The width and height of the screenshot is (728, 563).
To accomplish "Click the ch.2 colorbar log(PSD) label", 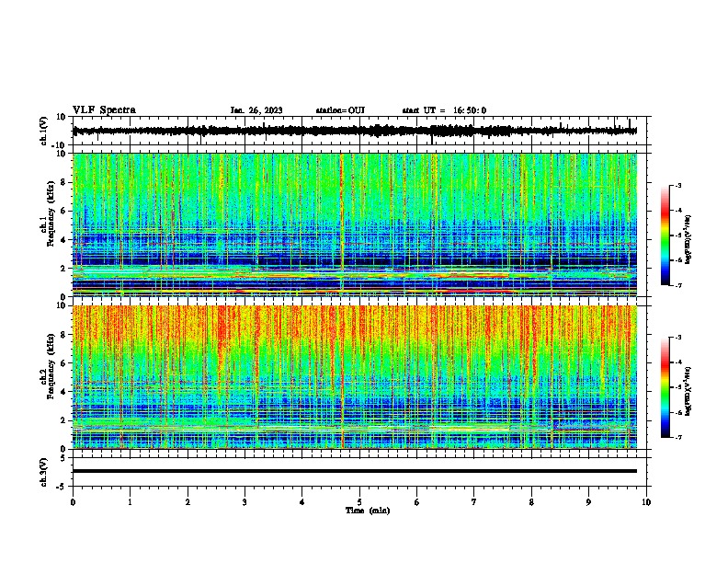I will tap(688, 391).
